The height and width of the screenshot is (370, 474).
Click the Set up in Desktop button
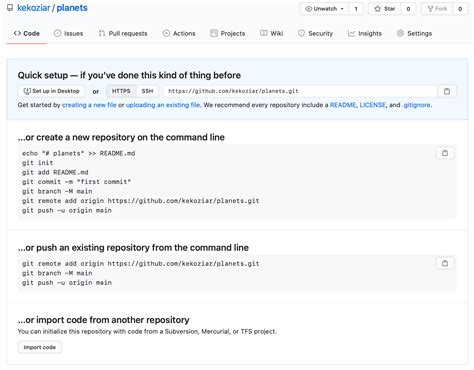point(51,91)
